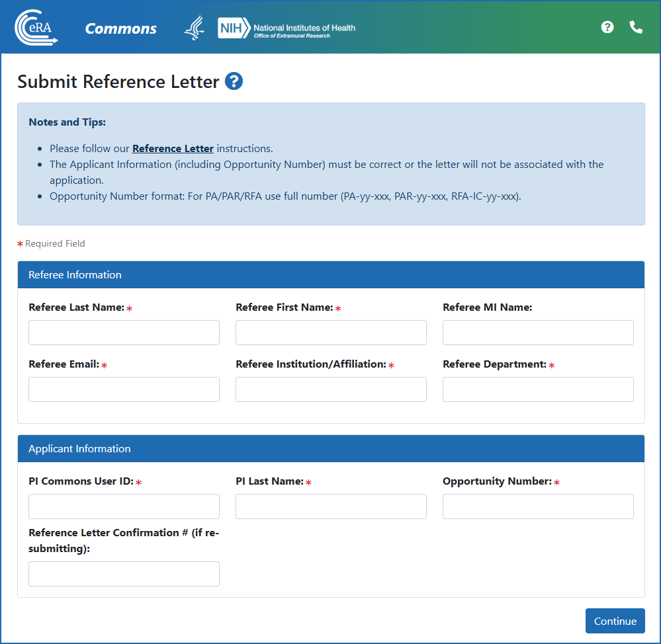Click the NIH National Institutes of Health logo
Viewport: 661px width, 644px height.
tap(285, 27)
